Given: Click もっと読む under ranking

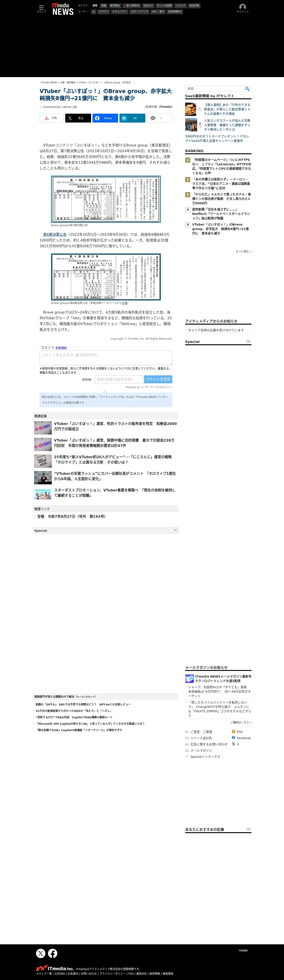Looking at the screenshot, I should click(243, 251).
